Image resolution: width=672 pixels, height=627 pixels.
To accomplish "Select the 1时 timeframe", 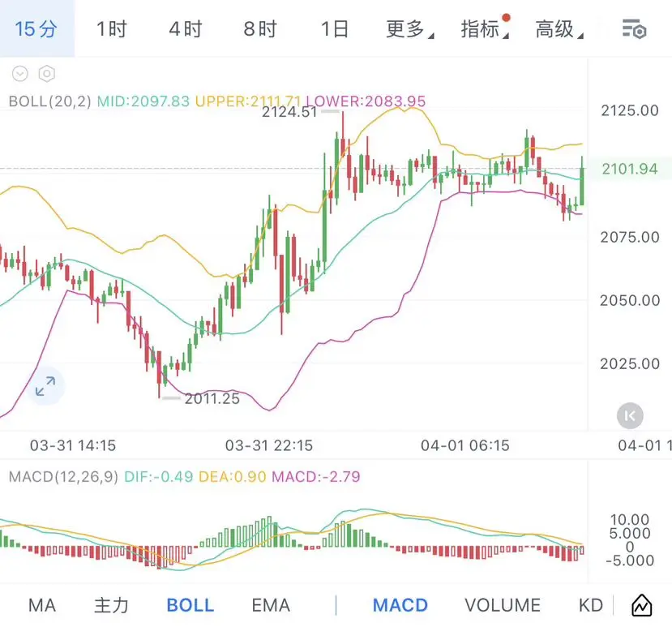I will click(111, 29).
